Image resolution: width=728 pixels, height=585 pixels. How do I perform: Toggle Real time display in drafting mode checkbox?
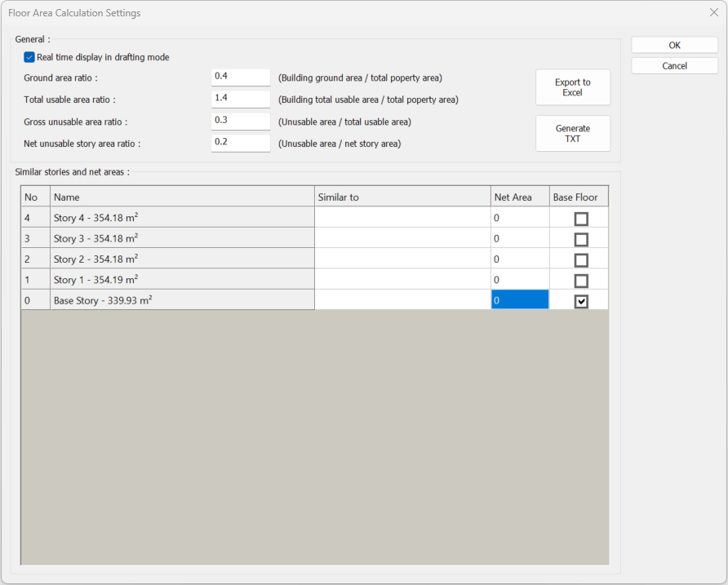[x=29, y=57]
